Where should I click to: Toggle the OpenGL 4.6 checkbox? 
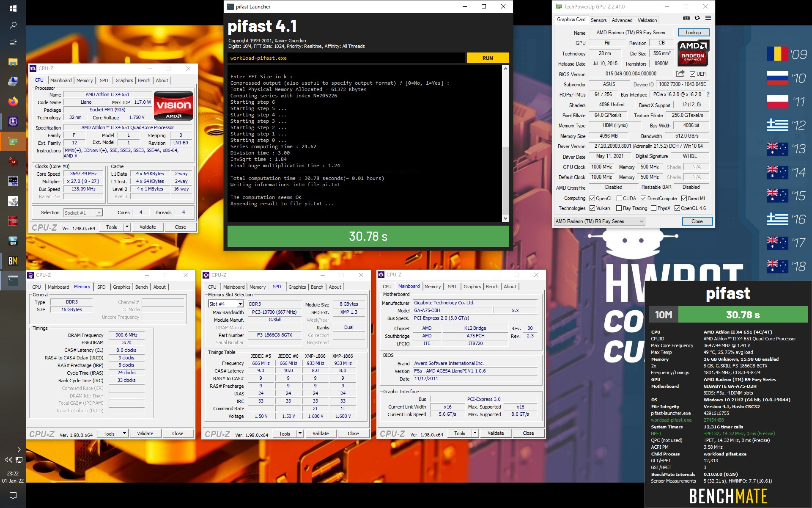[x=677, y=208]
